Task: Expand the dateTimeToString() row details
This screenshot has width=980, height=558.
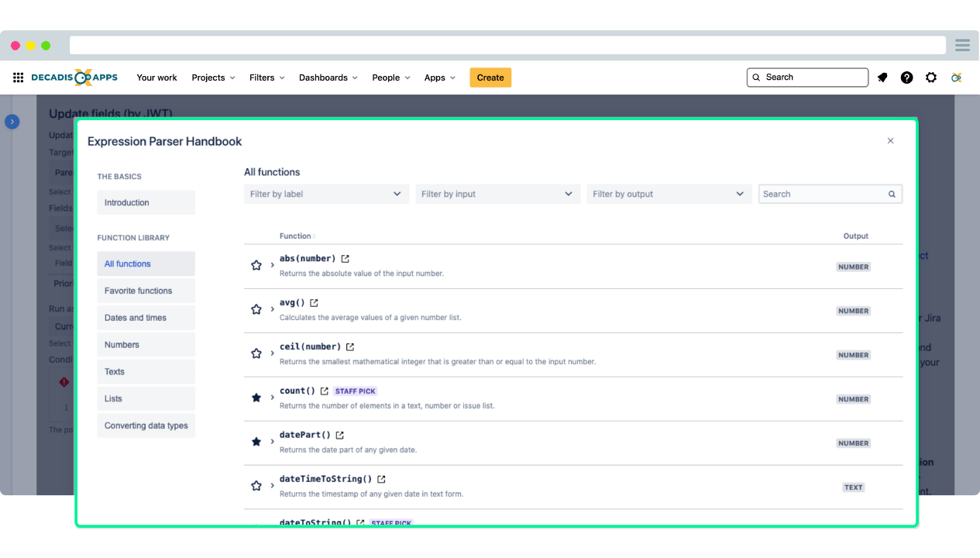Action: click(273, 486)
